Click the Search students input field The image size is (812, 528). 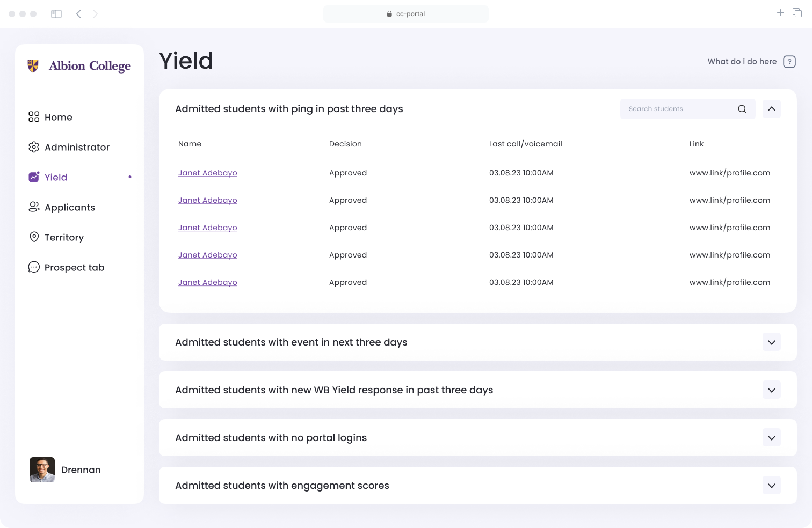678,109
